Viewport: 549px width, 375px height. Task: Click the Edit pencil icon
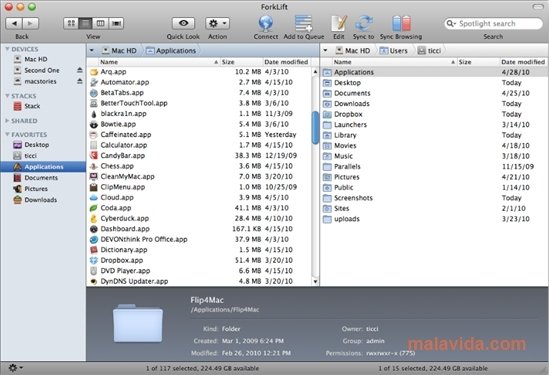tap(339, 23)
